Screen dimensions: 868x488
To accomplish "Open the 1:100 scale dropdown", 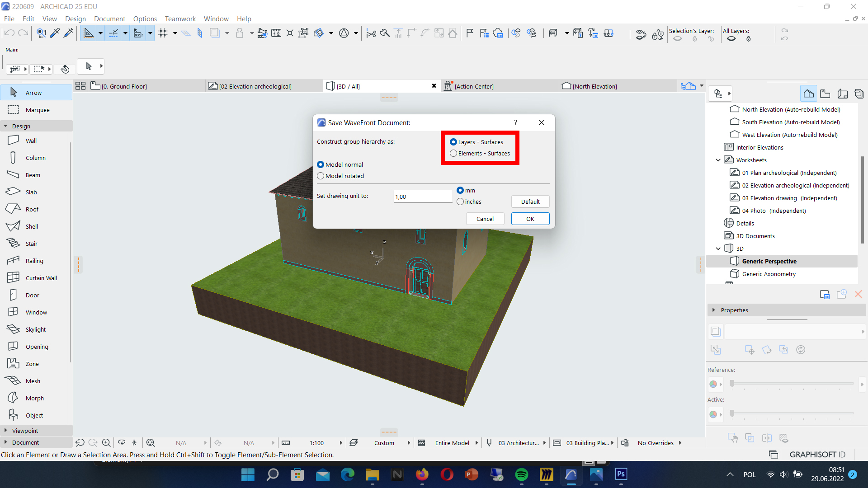I will point(341,443).
